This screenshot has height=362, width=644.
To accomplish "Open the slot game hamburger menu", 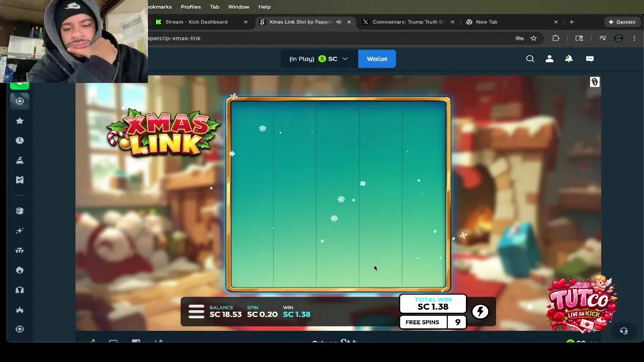I will coord(196,312).
